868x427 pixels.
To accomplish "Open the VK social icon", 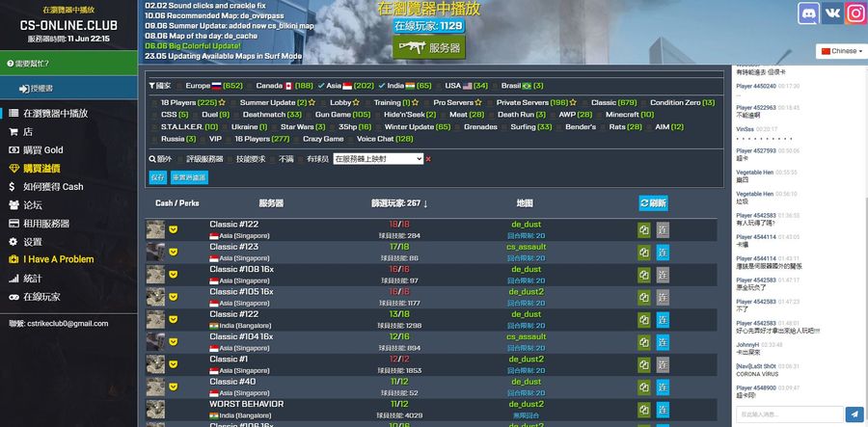I will pyautogui.click(x=832, y=13).
